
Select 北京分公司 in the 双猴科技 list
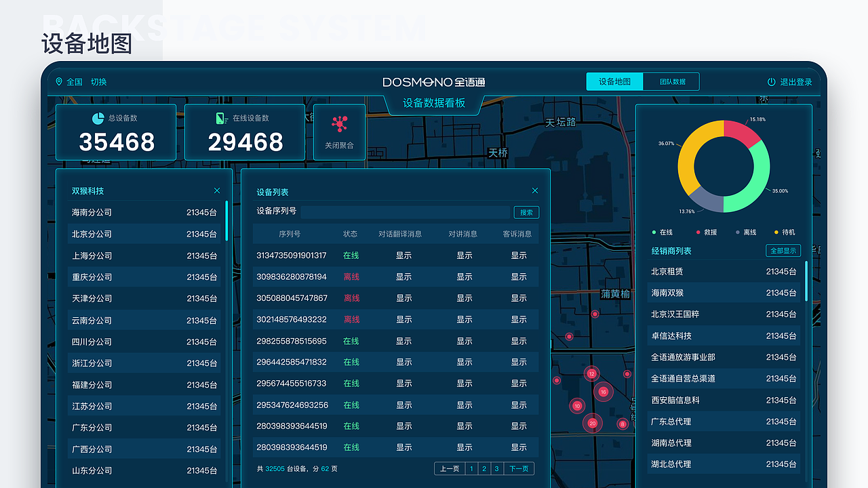click(x=144, y=234)
